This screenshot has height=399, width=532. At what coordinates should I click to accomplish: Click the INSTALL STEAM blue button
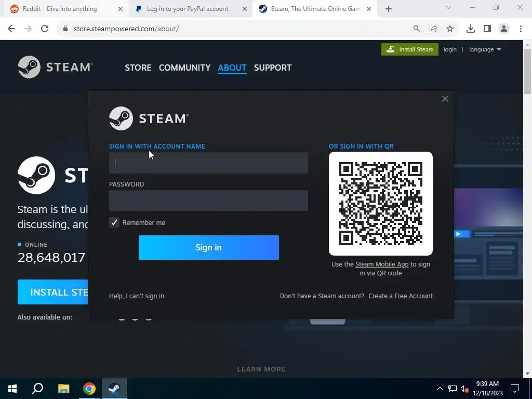tap(52, 292)
